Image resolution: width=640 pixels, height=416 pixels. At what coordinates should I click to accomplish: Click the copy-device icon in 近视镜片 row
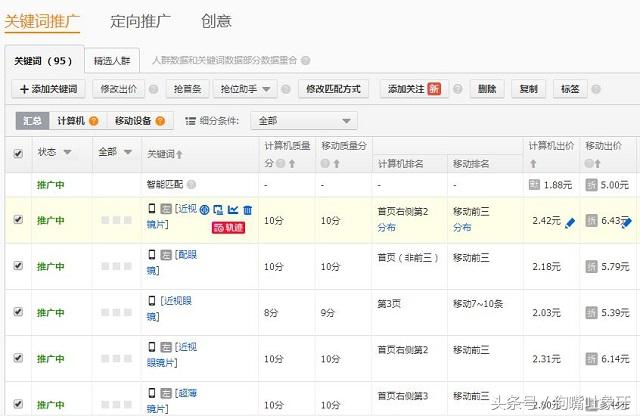[218, 210]
